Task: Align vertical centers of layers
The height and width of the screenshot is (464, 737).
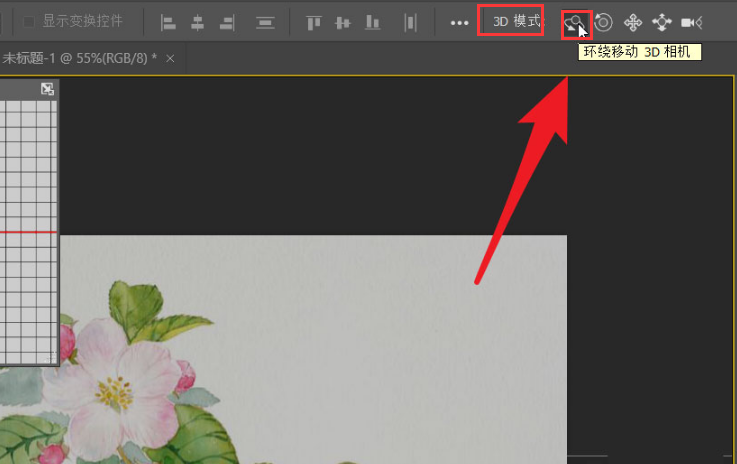Action: coord(343,22)
